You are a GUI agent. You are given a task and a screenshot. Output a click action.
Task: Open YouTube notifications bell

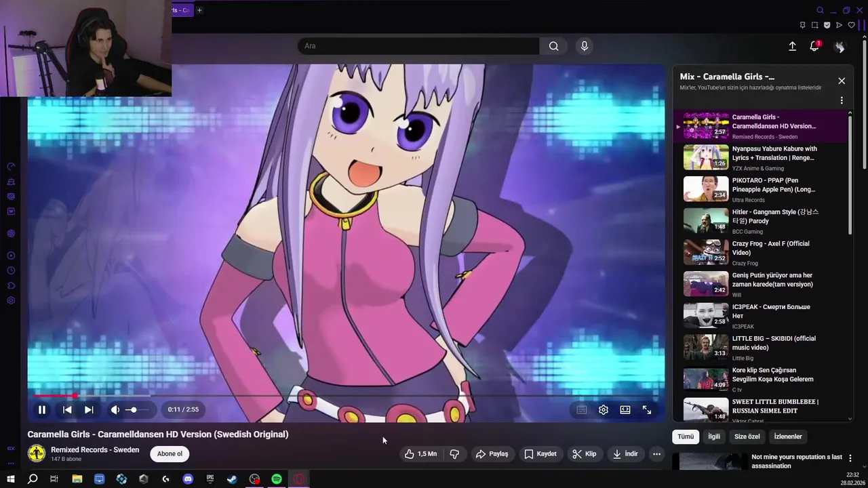(x=814, y=46)
